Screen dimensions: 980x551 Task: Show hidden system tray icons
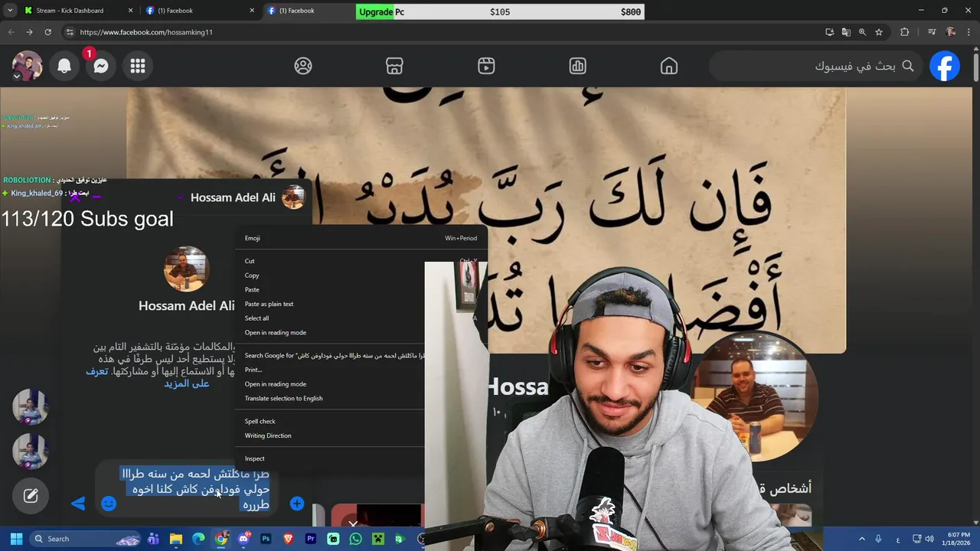(862, 539)
